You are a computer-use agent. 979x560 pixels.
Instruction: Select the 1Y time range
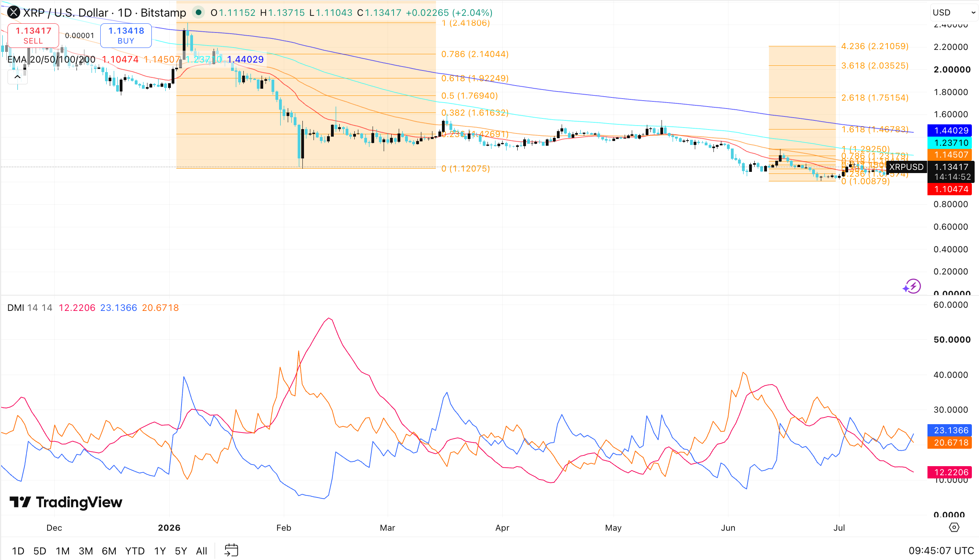[160, 551]
